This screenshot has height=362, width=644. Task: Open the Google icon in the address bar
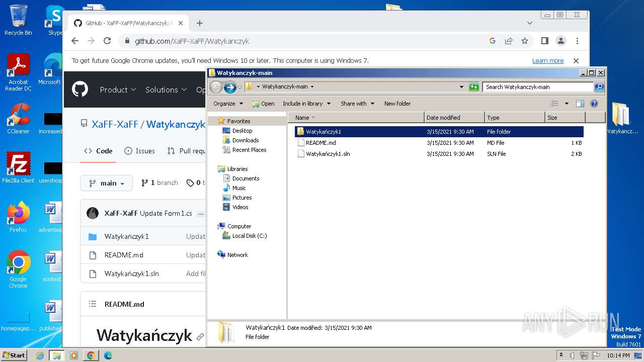pos(493,41)
